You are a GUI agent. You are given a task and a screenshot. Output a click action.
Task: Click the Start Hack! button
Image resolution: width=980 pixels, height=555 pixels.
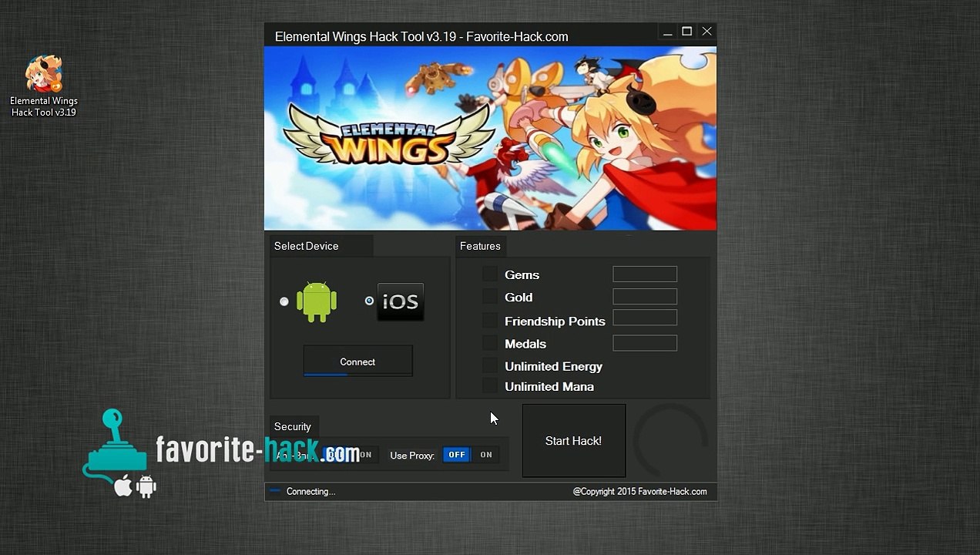click(574, 441)
